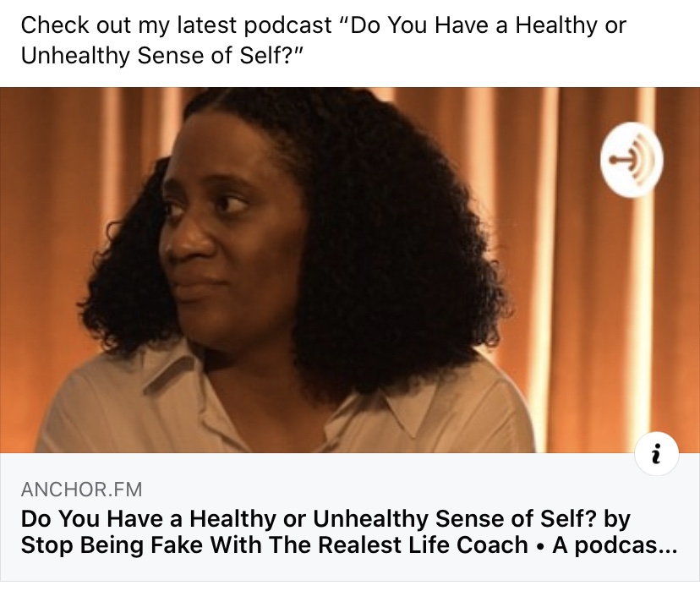
Task: Open the podcast preview thumbnail image
Action: (x=350, y=270)
